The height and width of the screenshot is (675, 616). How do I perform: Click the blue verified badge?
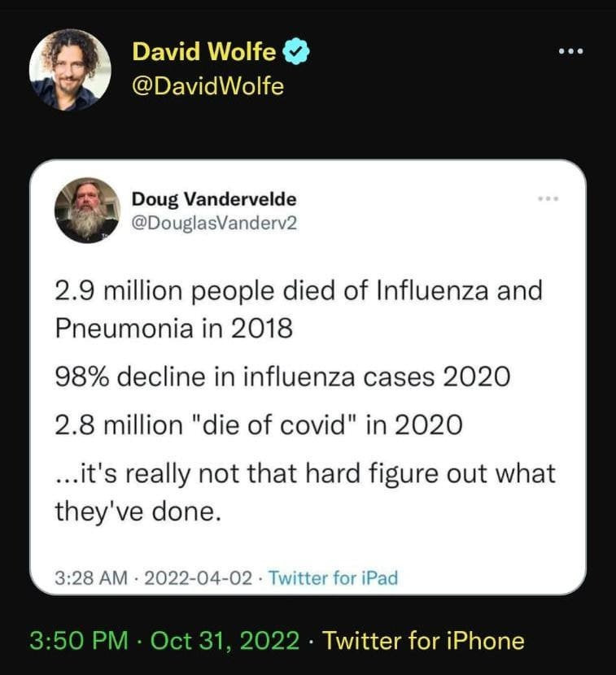(x=297, y=54)
